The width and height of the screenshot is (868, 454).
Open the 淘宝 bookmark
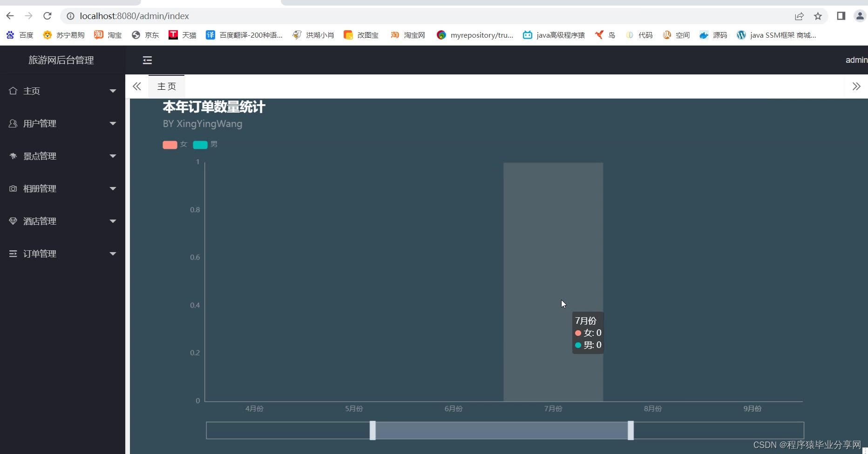pyautogui.click(x=108, y=35)
